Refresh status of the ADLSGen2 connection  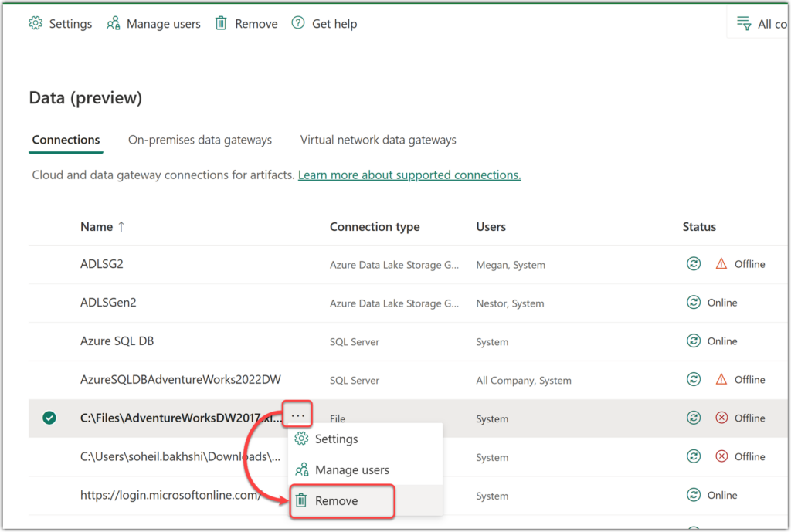pos(694,302)
